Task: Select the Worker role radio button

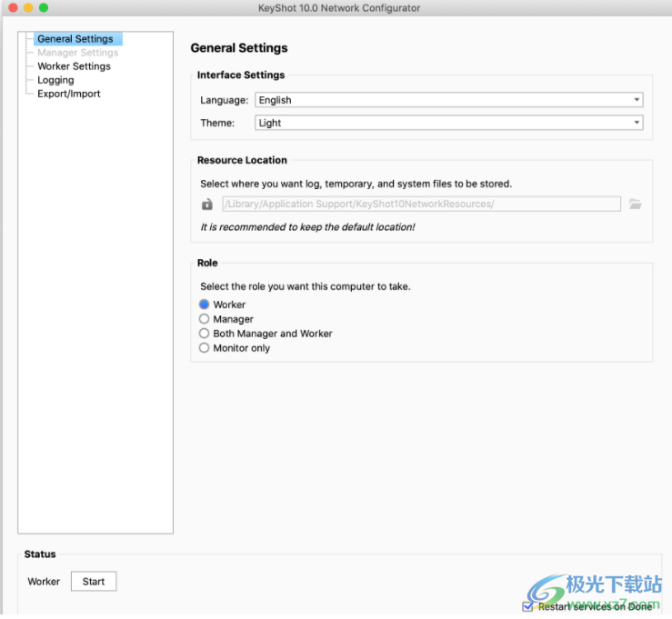Action: [204, 305]
